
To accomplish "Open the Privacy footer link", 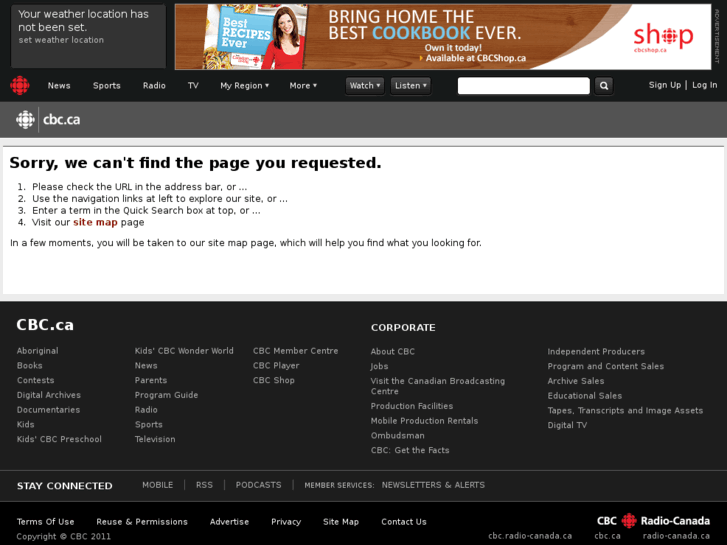I will coord(286,522).
